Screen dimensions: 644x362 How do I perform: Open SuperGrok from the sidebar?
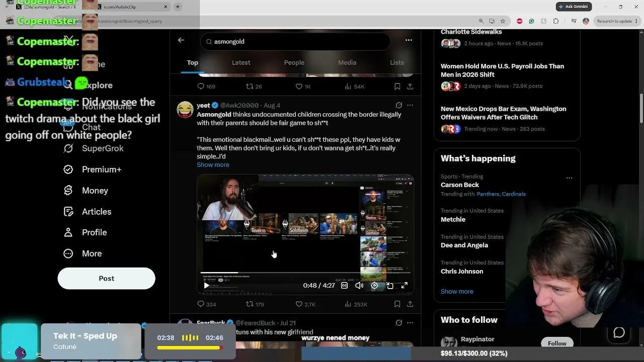(94, 148)
